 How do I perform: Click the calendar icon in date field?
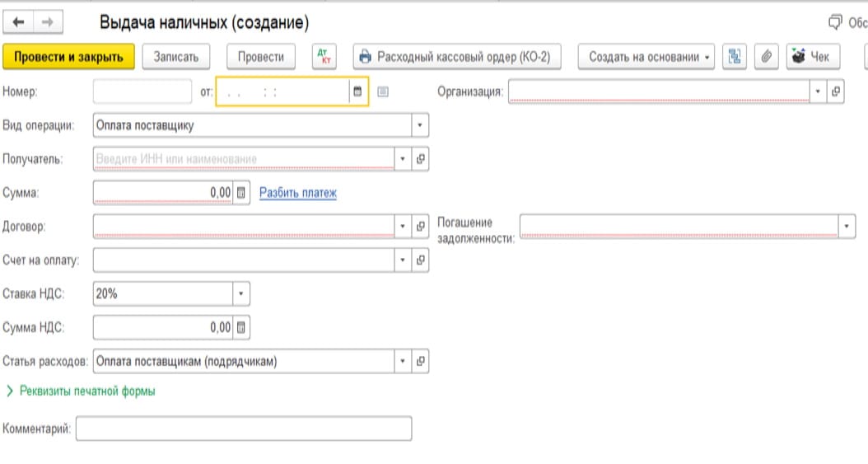click(357, 91)
